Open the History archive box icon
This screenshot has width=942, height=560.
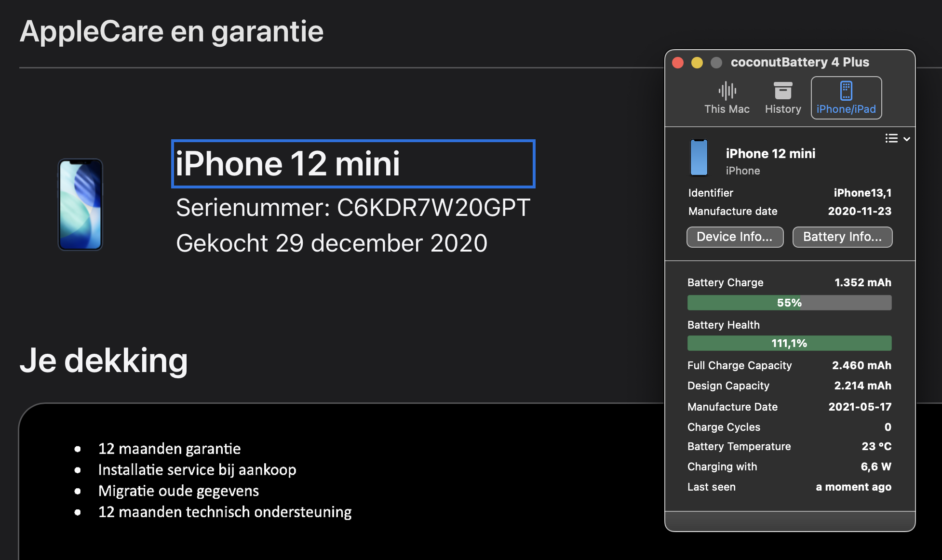pyautogui.click(x=783, y=91)
